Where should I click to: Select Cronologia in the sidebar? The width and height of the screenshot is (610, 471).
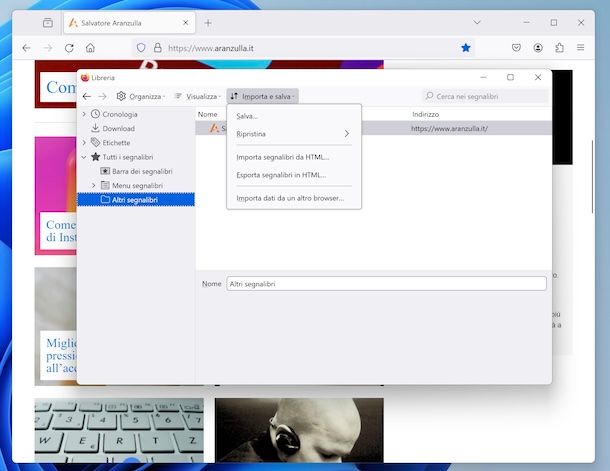pyautogui.click(x=119, y=114)
